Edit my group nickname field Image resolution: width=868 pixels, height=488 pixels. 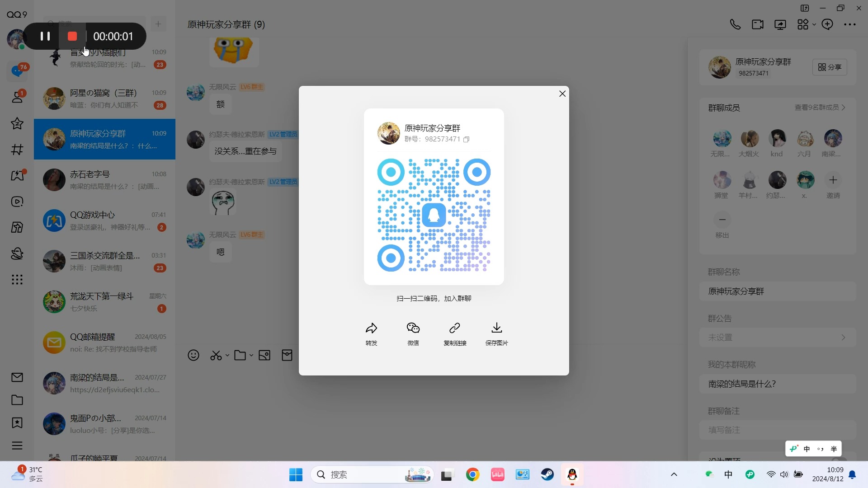pyautogui.click(x=778, y=384)
